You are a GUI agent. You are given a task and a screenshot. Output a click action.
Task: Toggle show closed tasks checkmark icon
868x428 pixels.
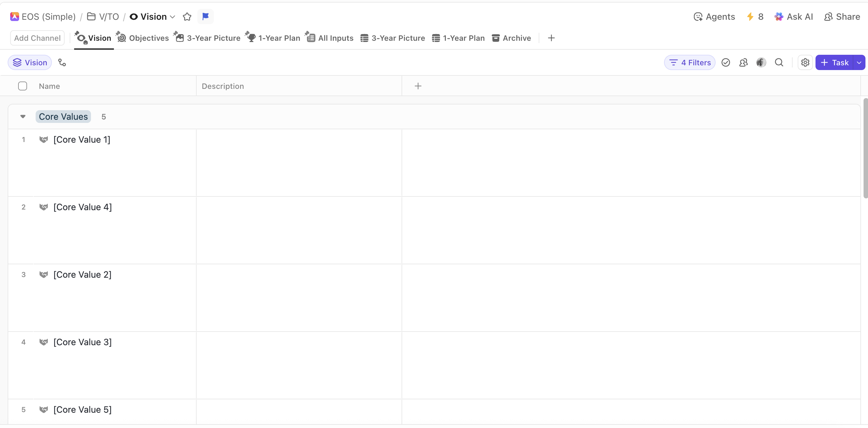(725, 62)
